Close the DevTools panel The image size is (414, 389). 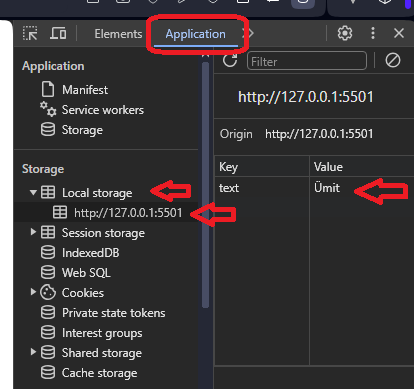click(399, 33)
